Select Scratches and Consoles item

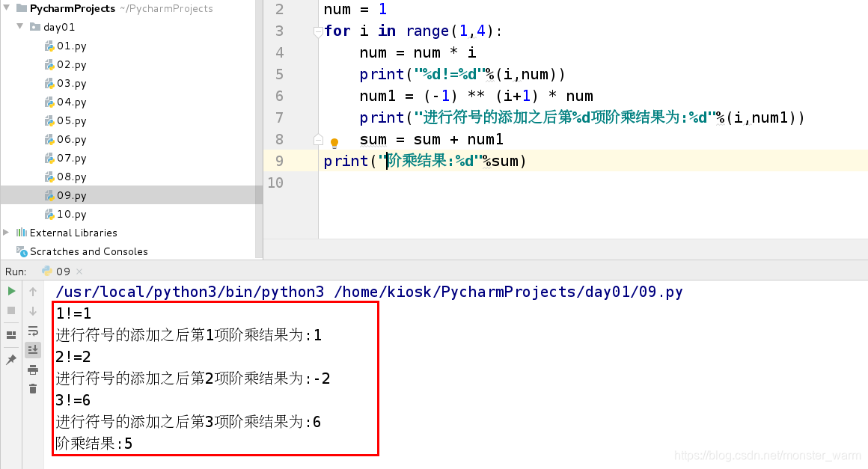(x=88, y=251)
